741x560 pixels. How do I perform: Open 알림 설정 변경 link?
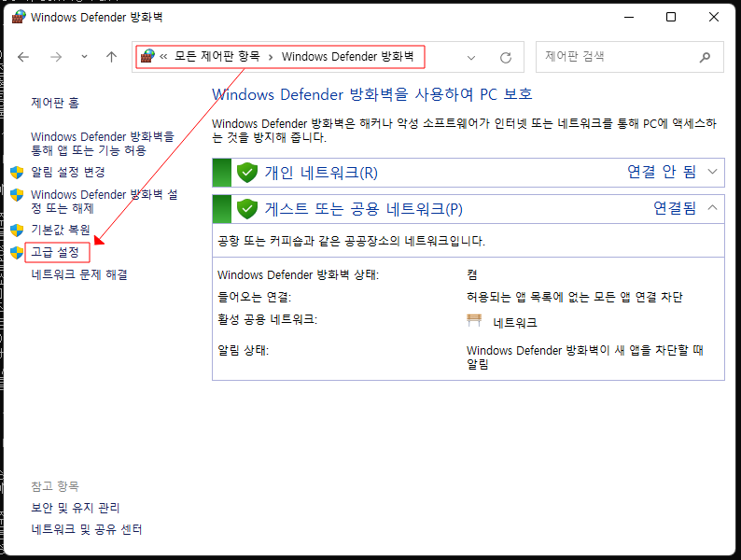point(67,172)
